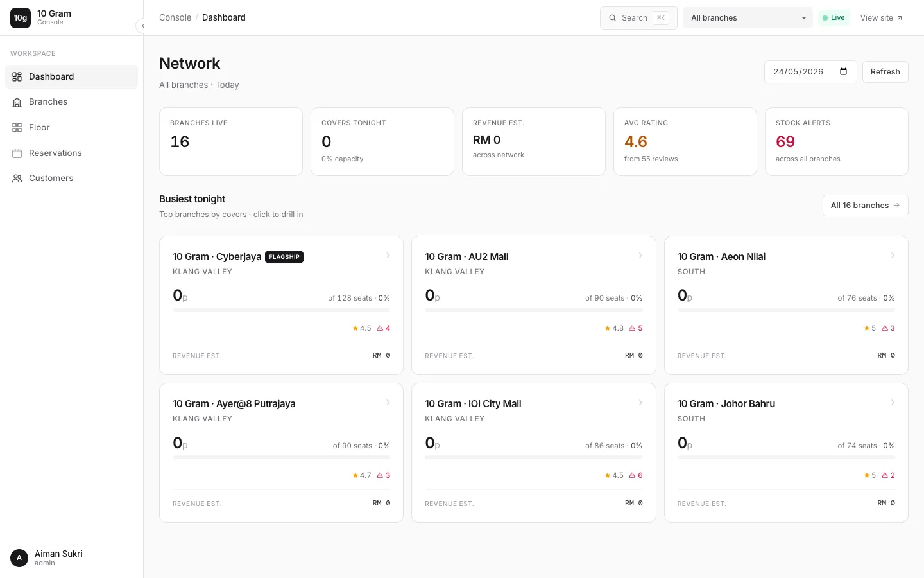This screenshot has width=924, height=578.
Task: Click the Dashboard breadcrumb text
Action: click(224, 18)
